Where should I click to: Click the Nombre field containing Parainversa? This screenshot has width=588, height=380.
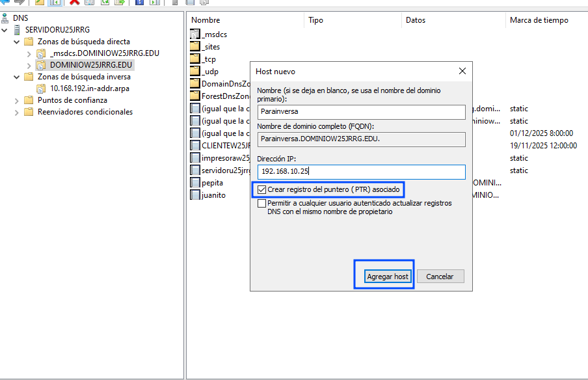click(362, 112)
